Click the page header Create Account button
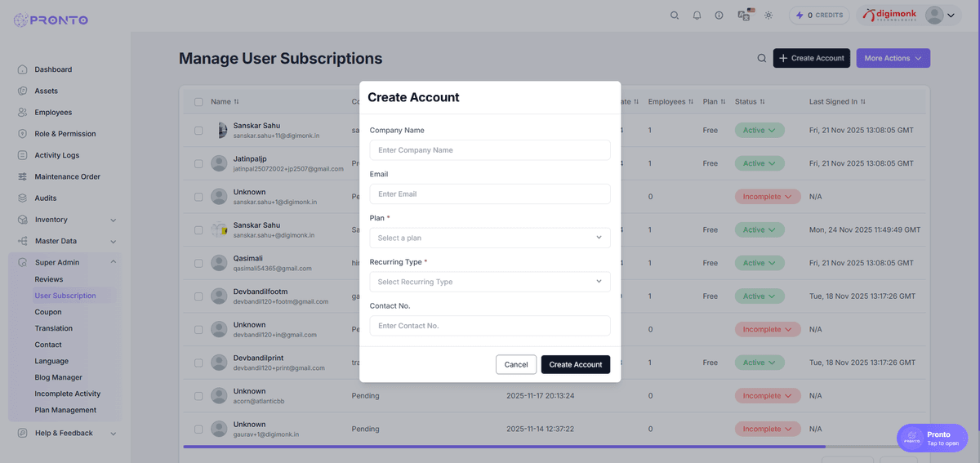This screenshot has height=463, width=980. pyautogui.click(x=812, y=58)
